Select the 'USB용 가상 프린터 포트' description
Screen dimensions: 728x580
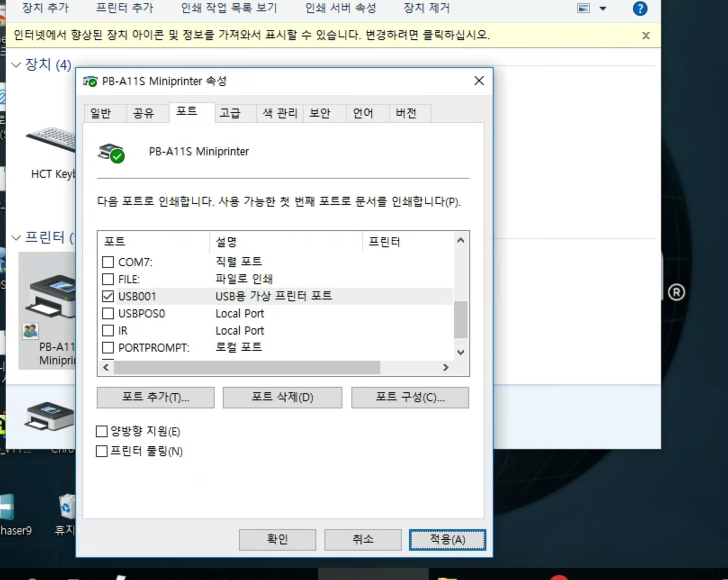coord(274,296)
